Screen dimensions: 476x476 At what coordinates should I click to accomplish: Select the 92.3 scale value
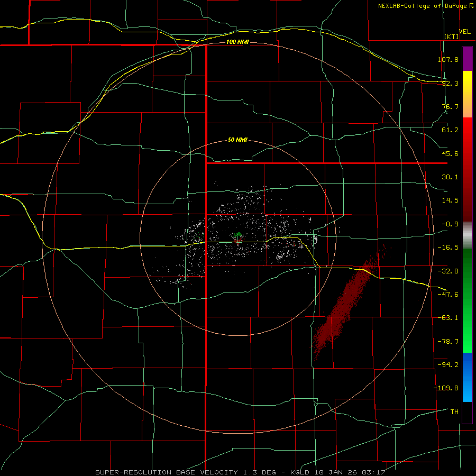point(450,83)
